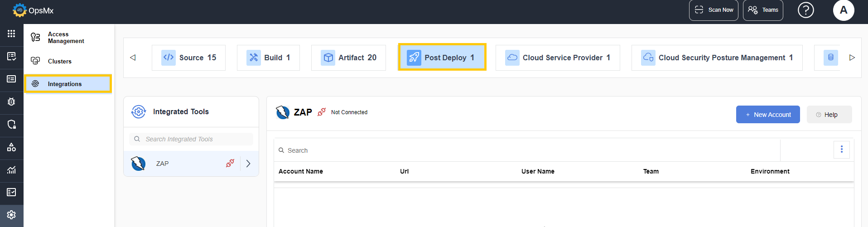Open the user avatar A menu

[x=843, y=10]
